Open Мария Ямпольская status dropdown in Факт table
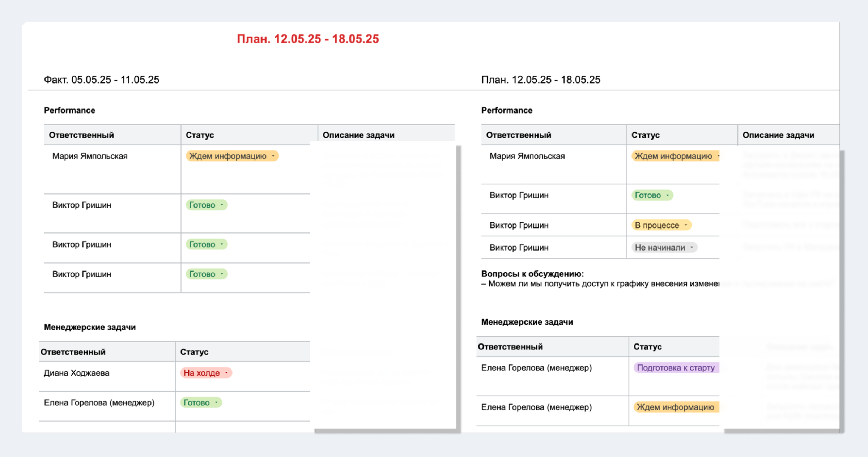 tap(232, 156)
